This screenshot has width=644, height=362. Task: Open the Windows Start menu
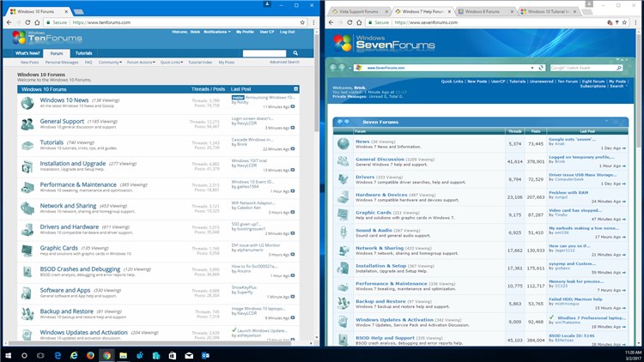pos(8,355)
